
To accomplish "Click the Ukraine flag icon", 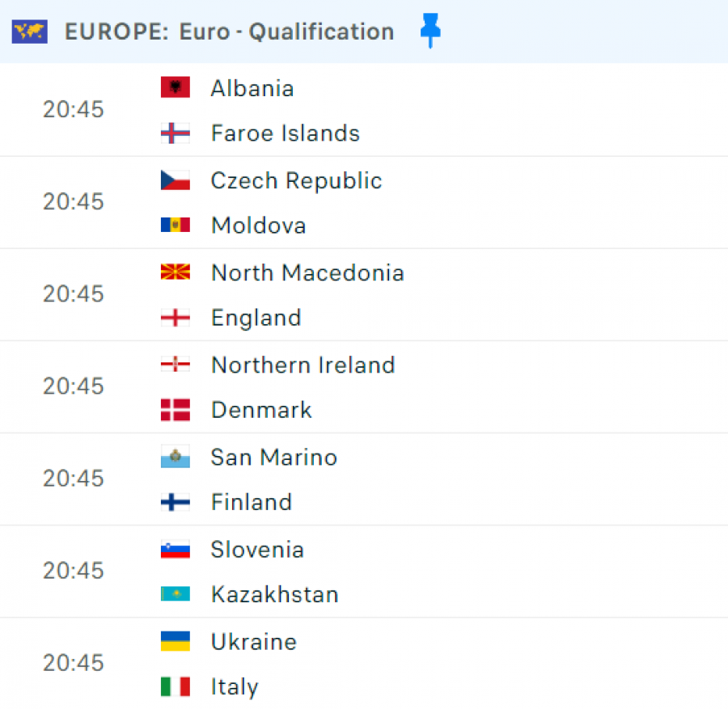I will (175, 641).
